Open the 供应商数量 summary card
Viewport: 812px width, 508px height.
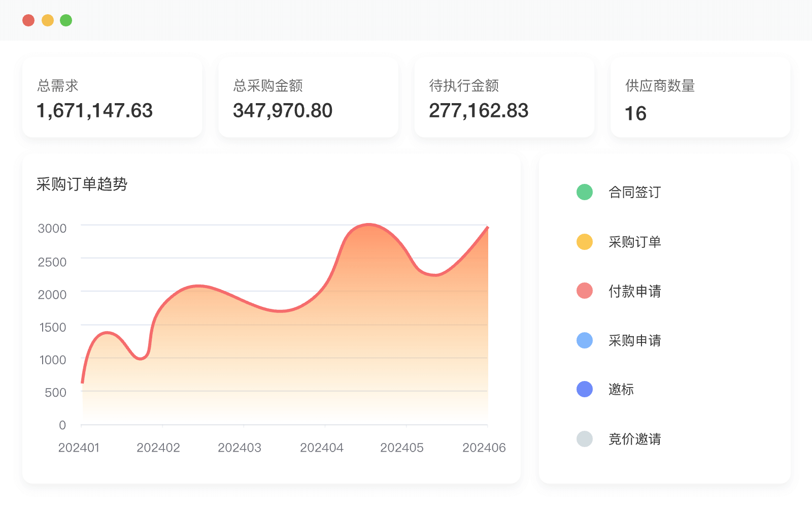point(700,98)
